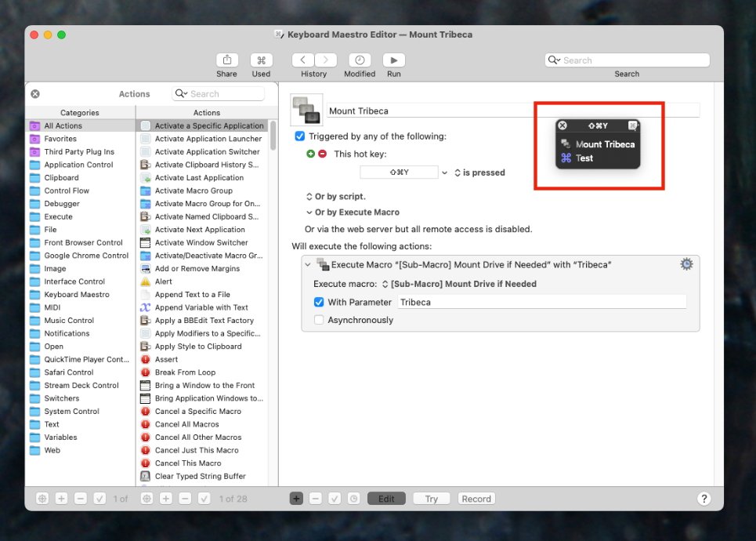Enable the Asynchronously checkbox
This screenshot has height=541, width=756.
pos(319,320)
